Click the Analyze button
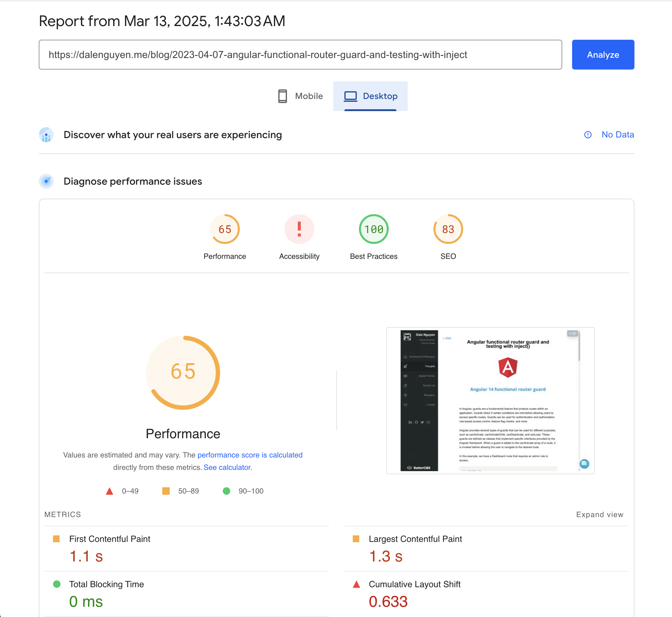Viewport: 672px width, 617px height. 603,54
